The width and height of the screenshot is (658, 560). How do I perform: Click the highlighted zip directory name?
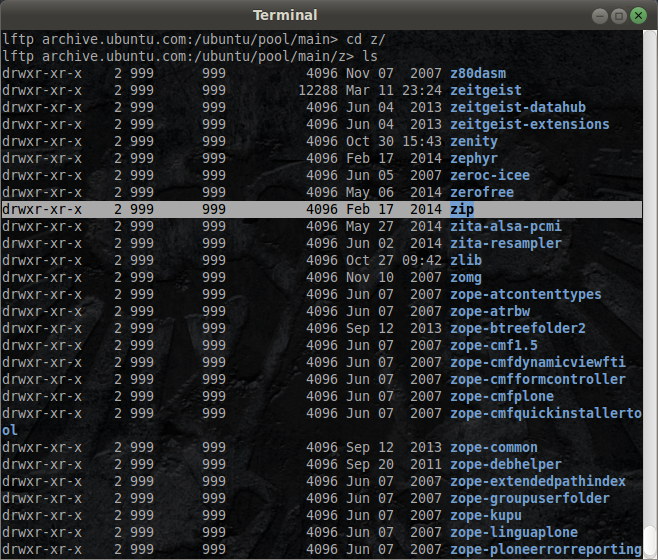[462, 209]
